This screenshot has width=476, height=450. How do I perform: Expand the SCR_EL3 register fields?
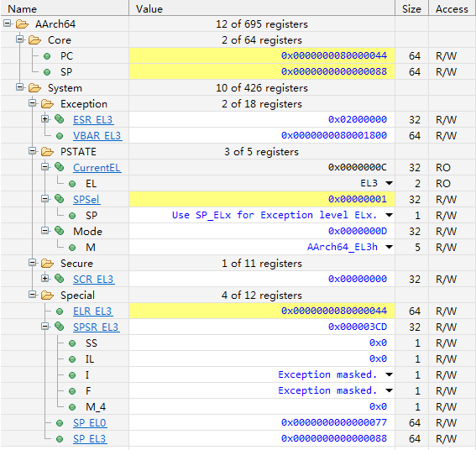(45, 278)
